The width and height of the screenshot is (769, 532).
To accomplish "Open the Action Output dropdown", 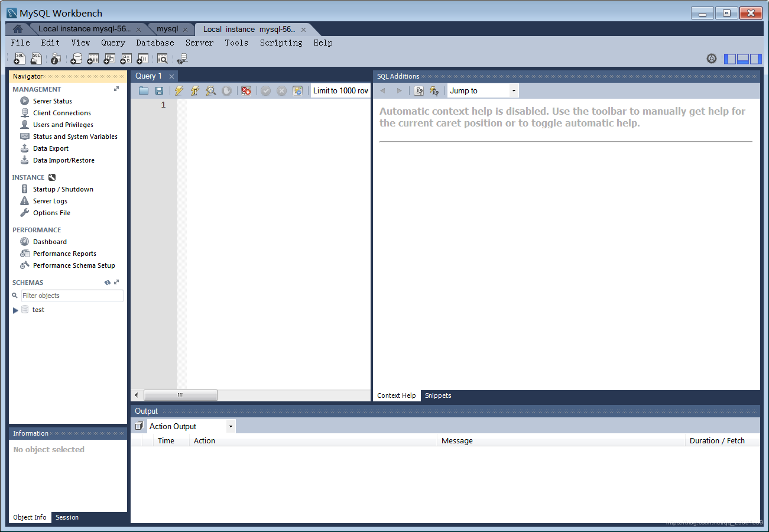I will click(191, 426).
